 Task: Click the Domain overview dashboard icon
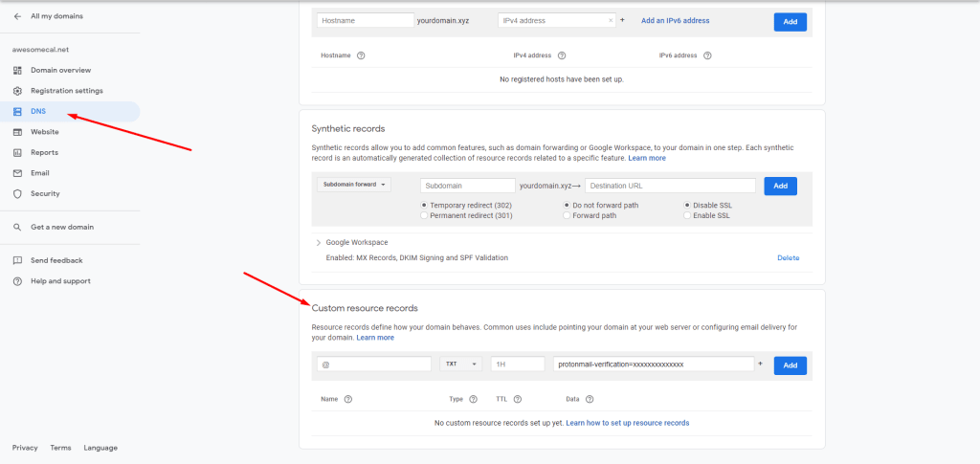17,70
